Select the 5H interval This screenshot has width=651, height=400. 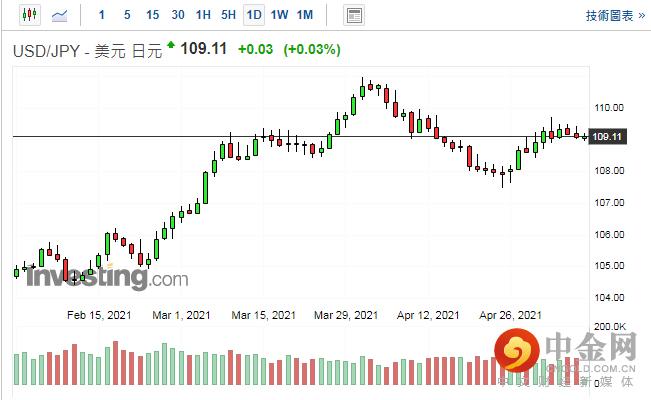click(228, 15)
